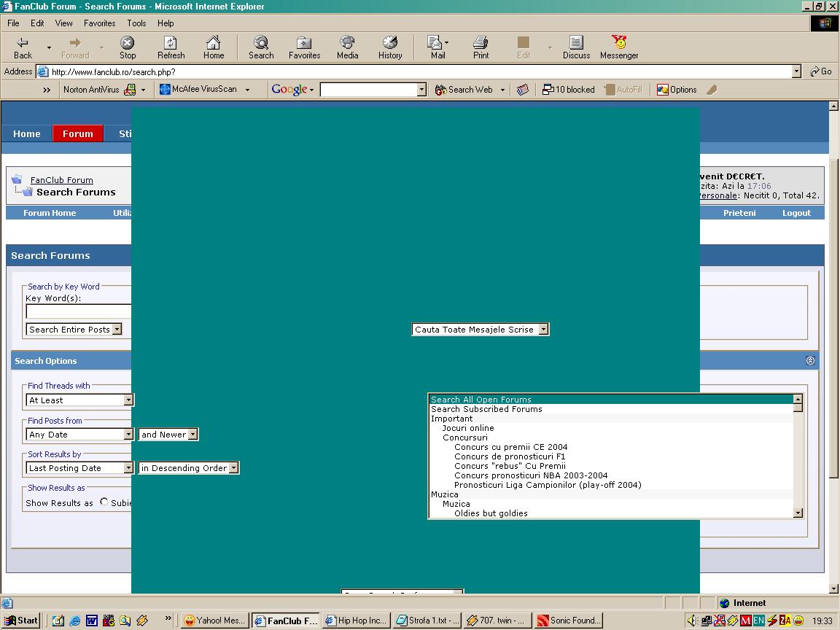Switch to the red Forum tab
This screenshot has height=630, width=840.
coord(78,134)
